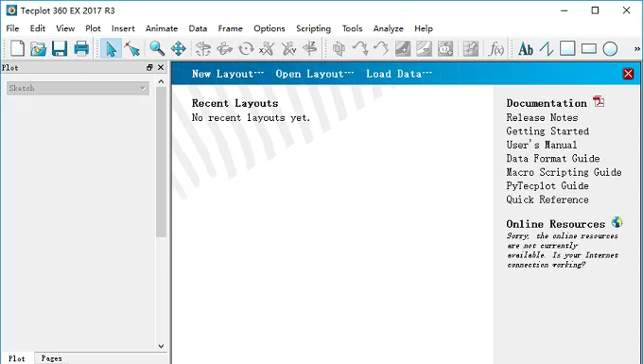The image size is (643, 364).
Task: Open the User's Manual link
Action: [541, 145]
